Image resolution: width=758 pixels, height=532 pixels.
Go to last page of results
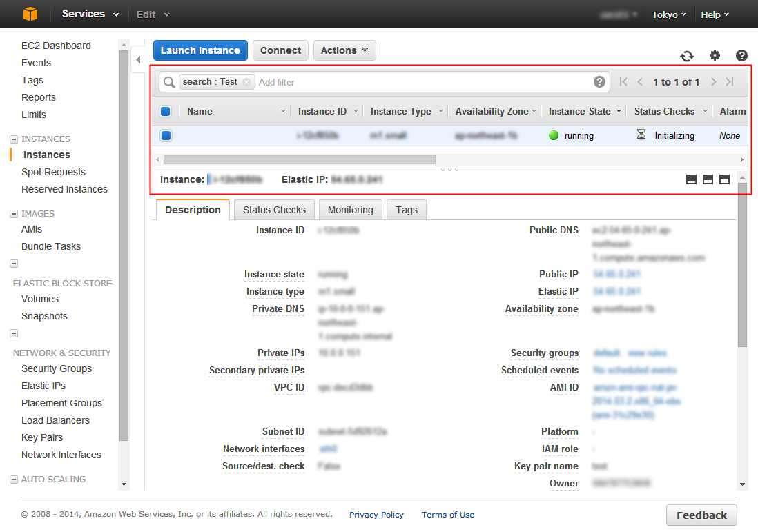(730, 82)
